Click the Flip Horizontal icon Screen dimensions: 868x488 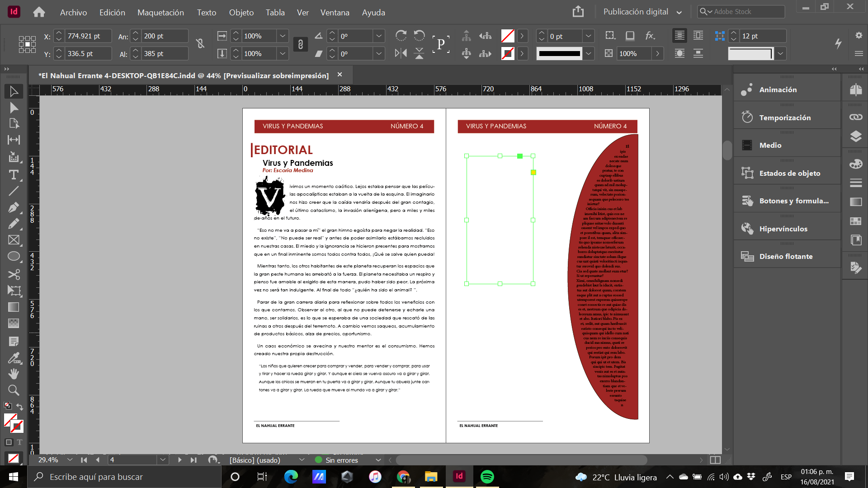point(401,53)
